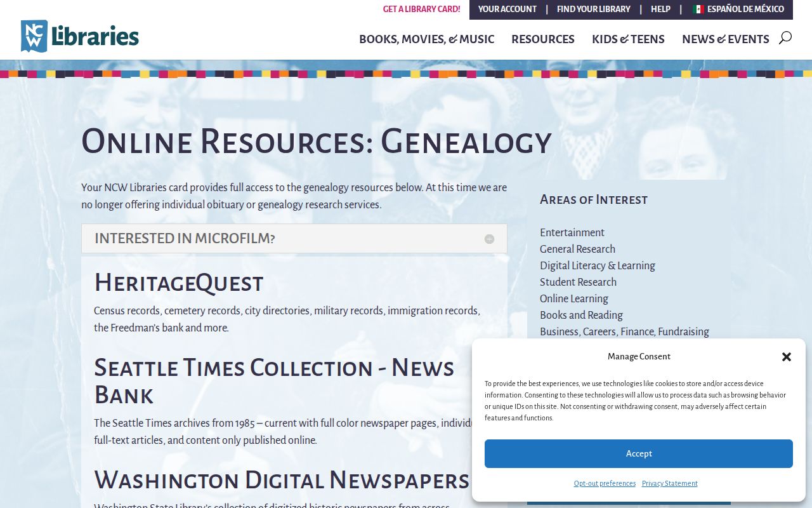Open the Kids & Teens menu
Viewport: 812px width, 508px height.
(628, 39)
